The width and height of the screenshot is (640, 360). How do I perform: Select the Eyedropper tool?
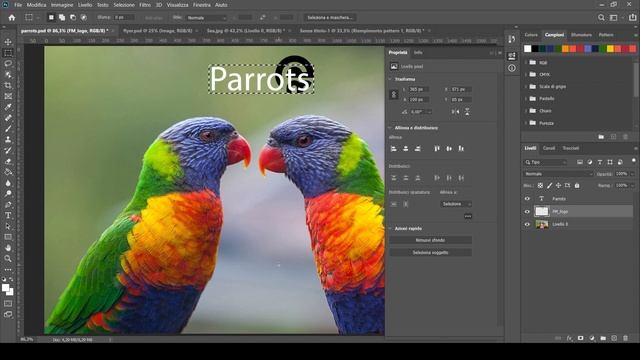[x=8, y=107]
